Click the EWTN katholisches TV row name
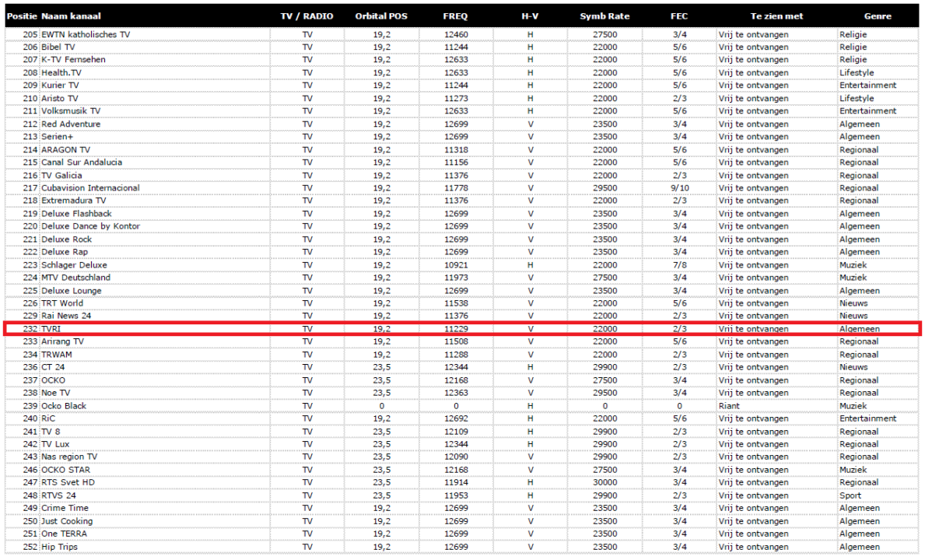This screenshot has height=560, width=925. 86,34
